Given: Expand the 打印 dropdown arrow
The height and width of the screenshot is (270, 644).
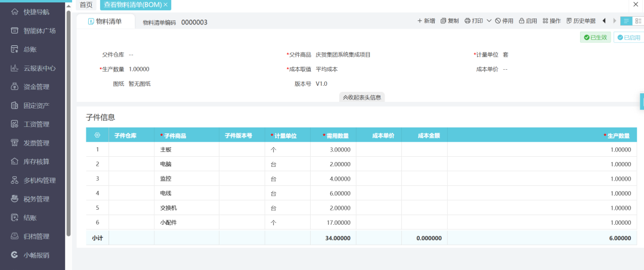Looking at the screenshot, I should click(489, 20).
